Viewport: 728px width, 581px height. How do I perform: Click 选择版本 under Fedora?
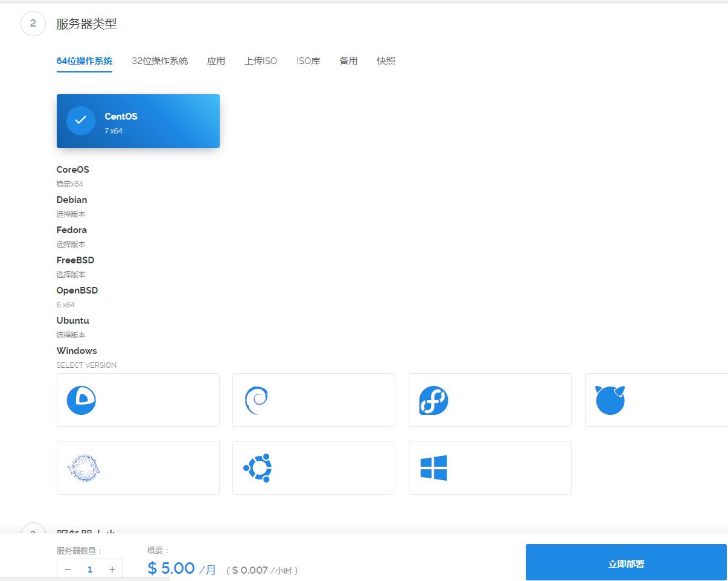(x=71, y=245)
